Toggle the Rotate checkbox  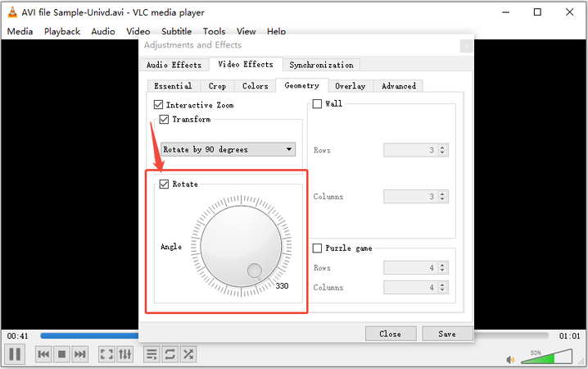point(164,184)
